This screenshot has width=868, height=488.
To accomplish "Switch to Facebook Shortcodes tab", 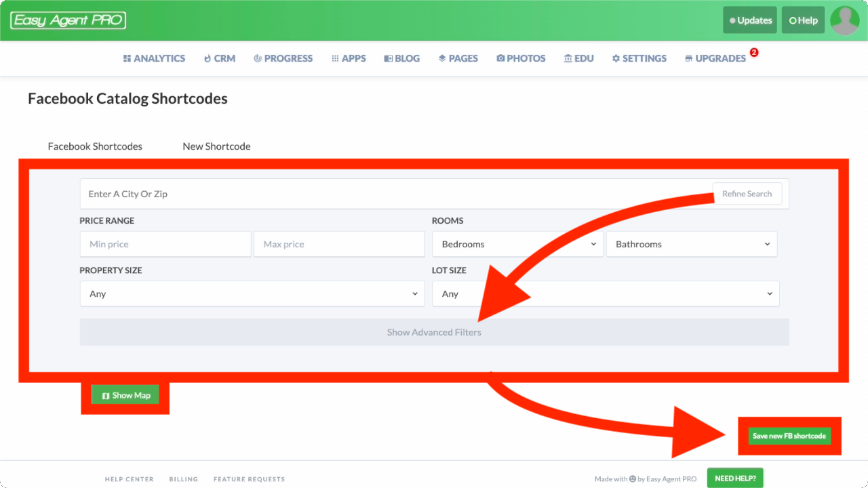I will tap(95, 146).
